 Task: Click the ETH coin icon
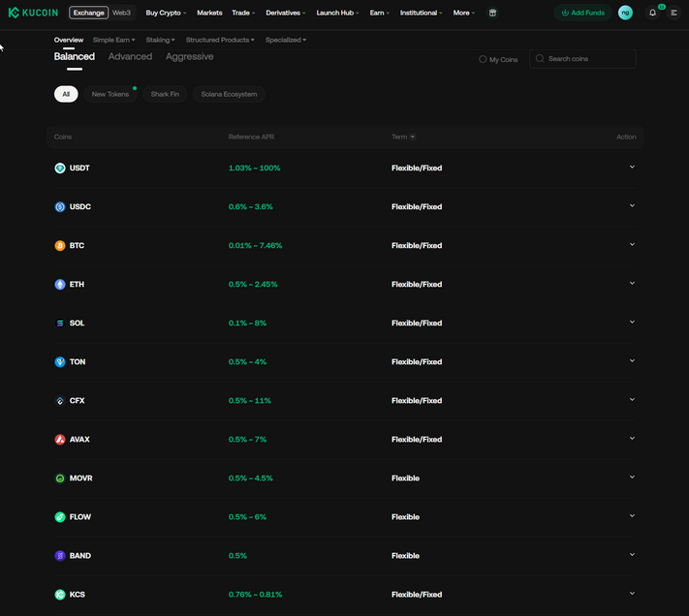tap(60, 285)
